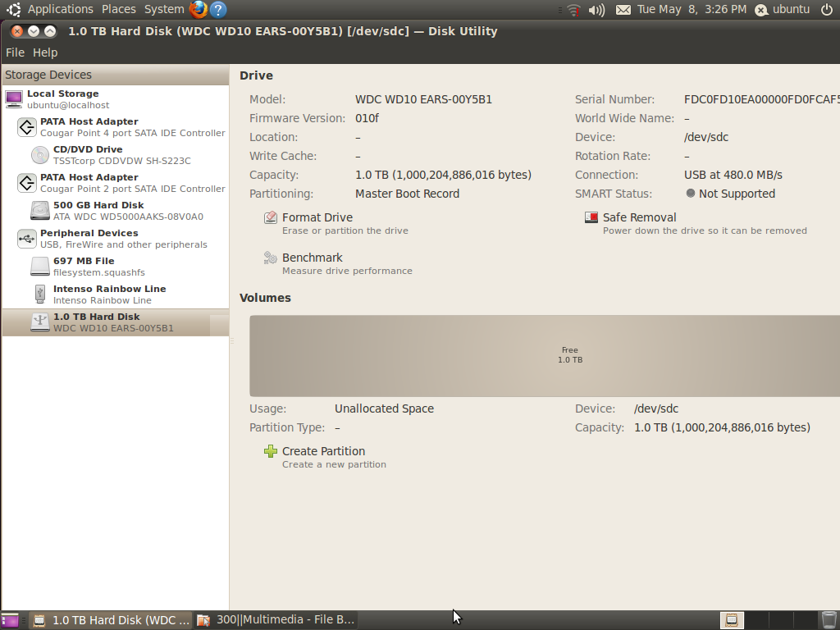The image size is (840, 630).
Task: Open the Help menu
Action: coord(45,52)
